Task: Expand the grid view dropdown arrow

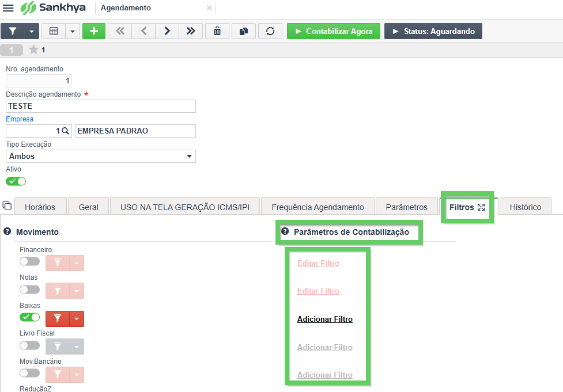Action: tap(73, 31)
